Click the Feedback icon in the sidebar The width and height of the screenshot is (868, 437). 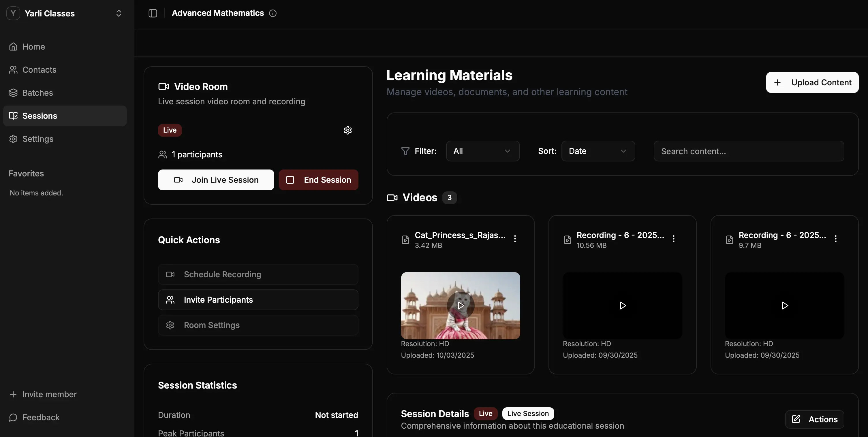tap(13, 417)
